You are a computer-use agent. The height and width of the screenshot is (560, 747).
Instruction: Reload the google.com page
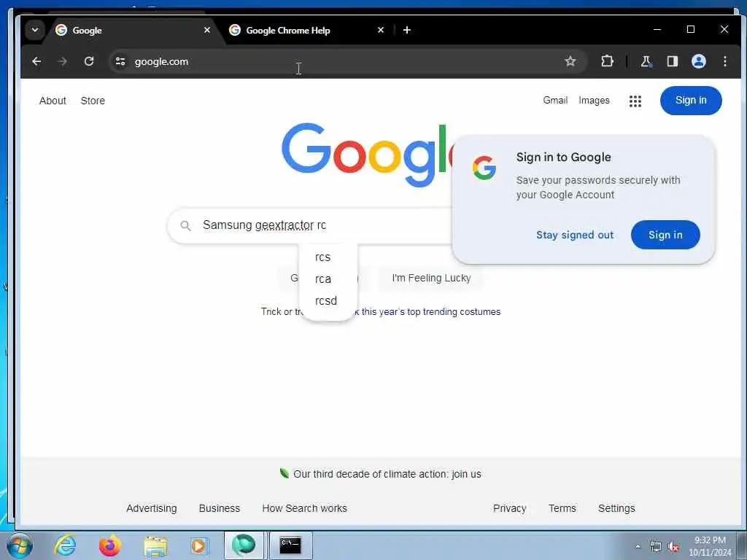tap(89, 61)
